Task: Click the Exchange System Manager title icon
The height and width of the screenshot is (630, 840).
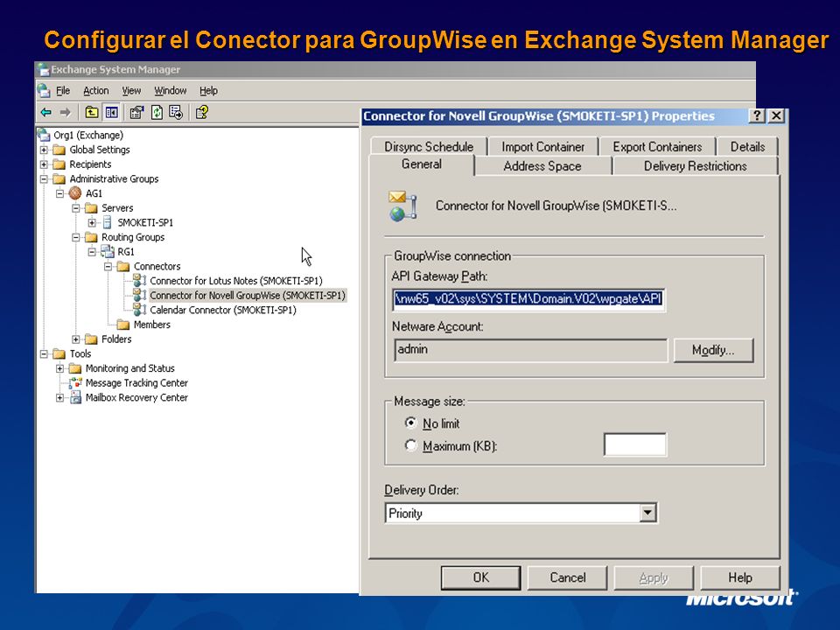Action: pyautogui.click(x=44, y=70)
